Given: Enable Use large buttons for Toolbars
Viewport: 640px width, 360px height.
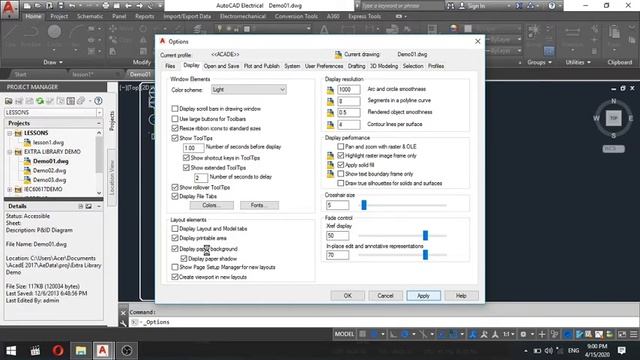Looking at the screenshot, I should 175,119.
